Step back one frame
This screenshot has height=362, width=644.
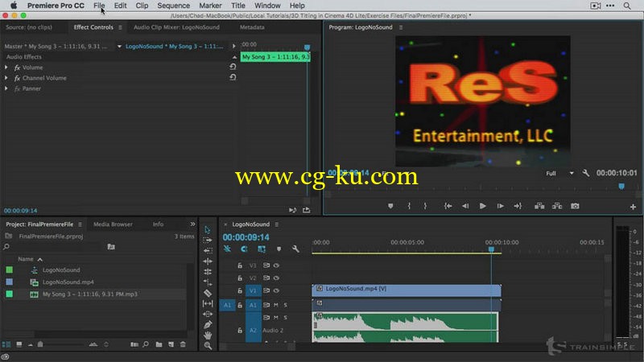click(x=465, y=206)
